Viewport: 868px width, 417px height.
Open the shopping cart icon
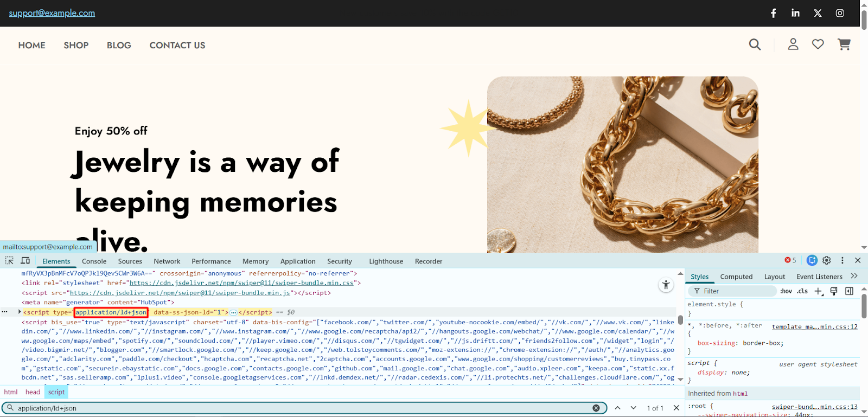pos(844,44)
